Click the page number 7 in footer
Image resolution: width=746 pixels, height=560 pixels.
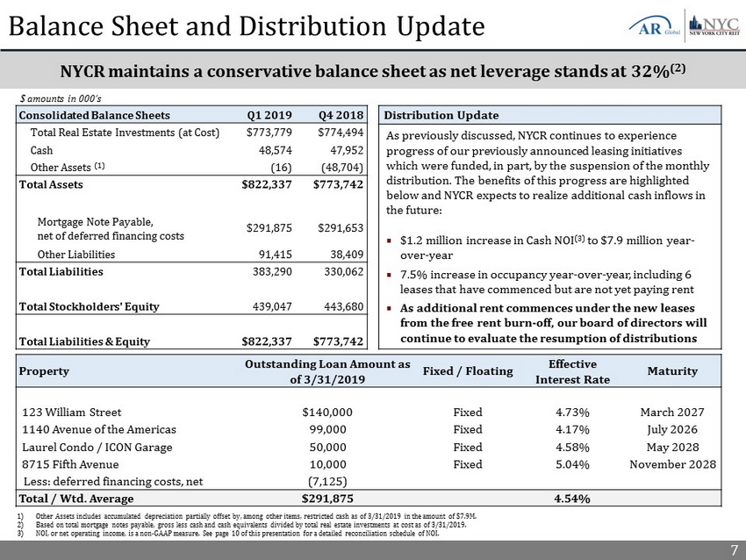[734, 550]
